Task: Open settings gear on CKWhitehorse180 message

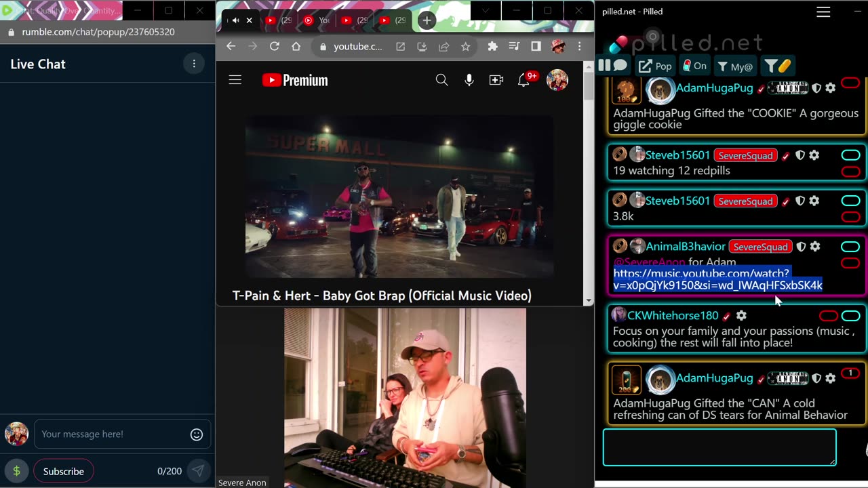Action: click(741, 316)
